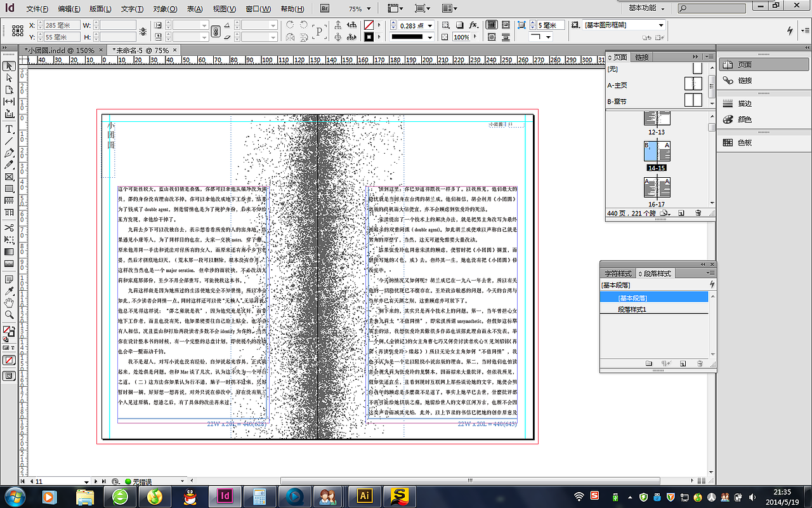Screen dimensions: 812x508
Task: Click the fx effects icon
Action: point(473,25)
